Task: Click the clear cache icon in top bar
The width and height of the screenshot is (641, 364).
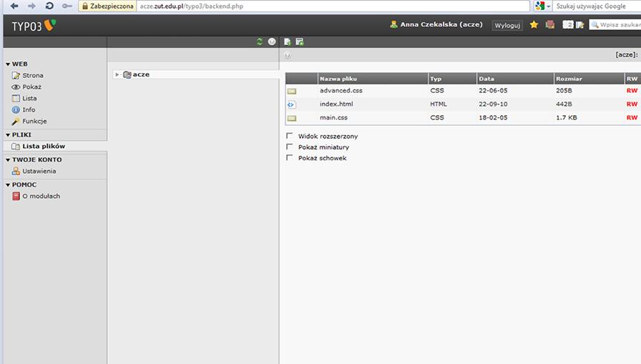Action: coord(550,25)
